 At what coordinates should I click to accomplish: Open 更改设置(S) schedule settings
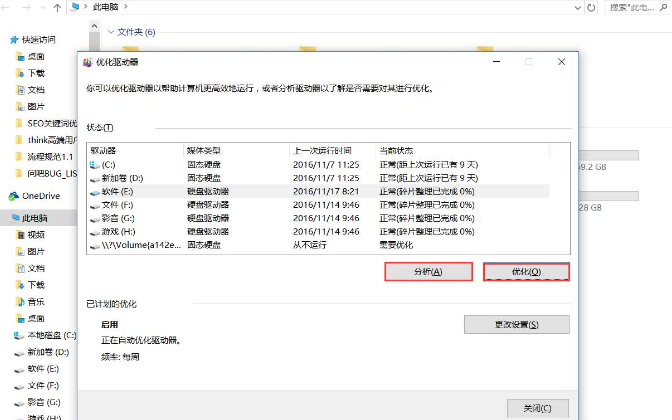[x=516, y=325]
